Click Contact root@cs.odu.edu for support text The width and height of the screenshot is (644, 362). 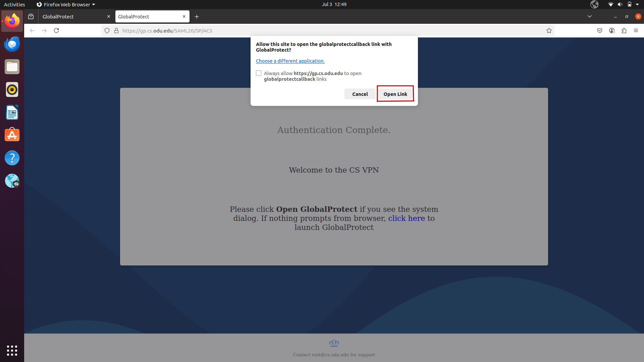(x=334, y=355)
